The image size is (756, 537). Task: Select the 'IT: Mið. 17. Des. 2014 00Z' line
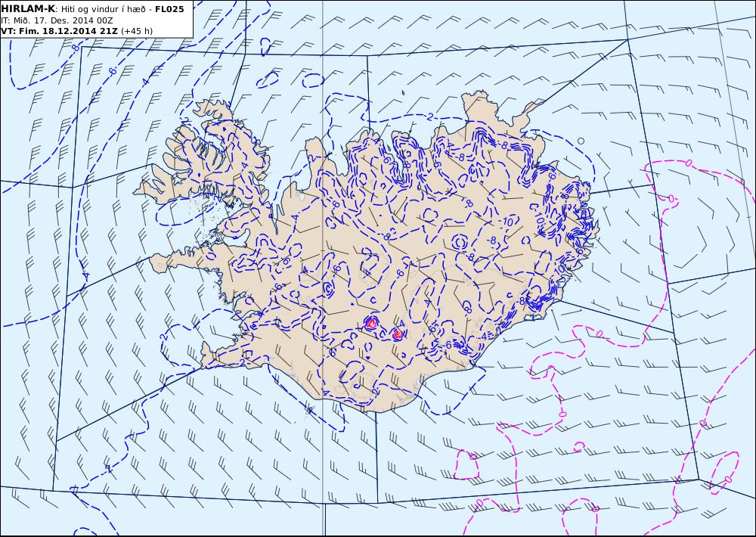click(x=57, y=20)
